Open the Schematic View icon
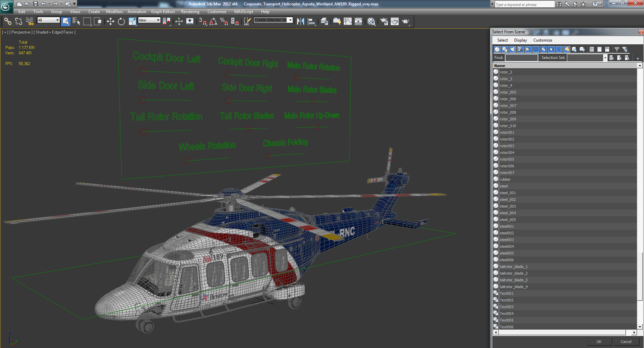The height and width of the screenshot is (348, 644). (x=359, y=21)
